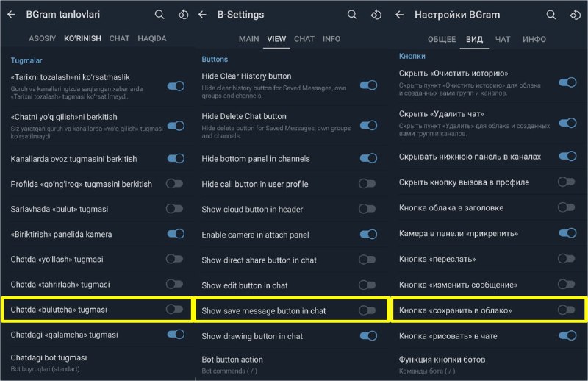Go back from BGram tanlovlari screen
The width and height of the screenshot is (588, 381).
[x=11, y=15]
